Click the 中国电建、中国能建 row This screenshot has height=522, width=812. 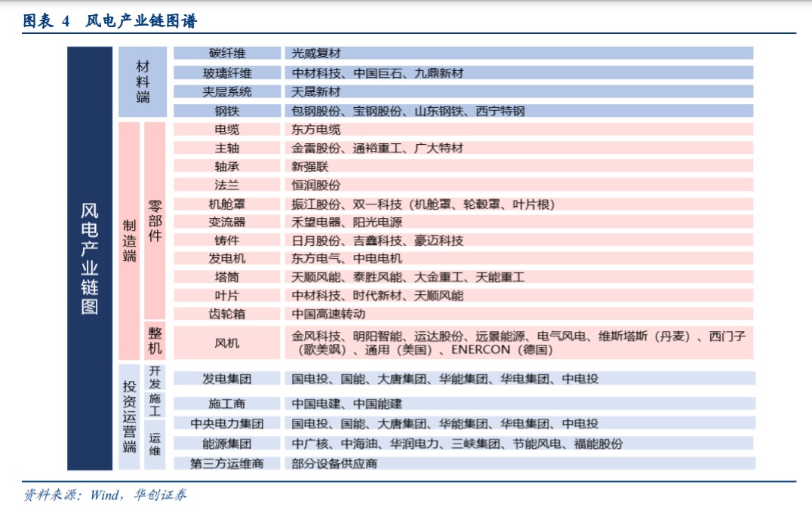pyautogui.click(x=520, y=404)
